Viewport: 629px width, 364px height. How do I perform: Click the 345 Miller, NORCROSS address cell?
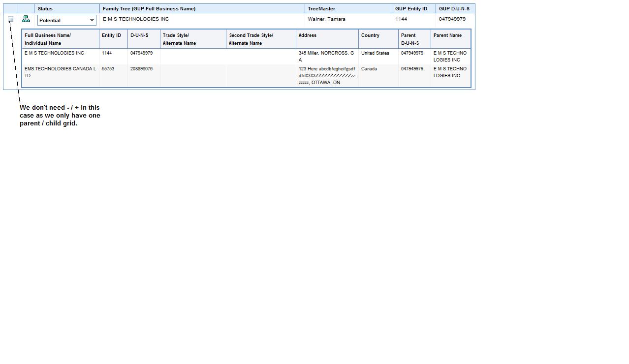coord(327,56)
